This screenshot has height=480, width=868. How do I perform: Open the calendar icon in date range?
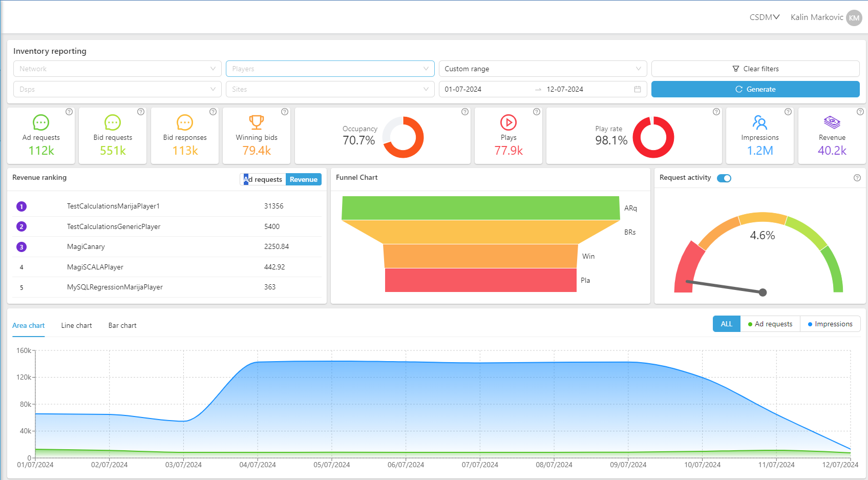(x=638, y=89)
